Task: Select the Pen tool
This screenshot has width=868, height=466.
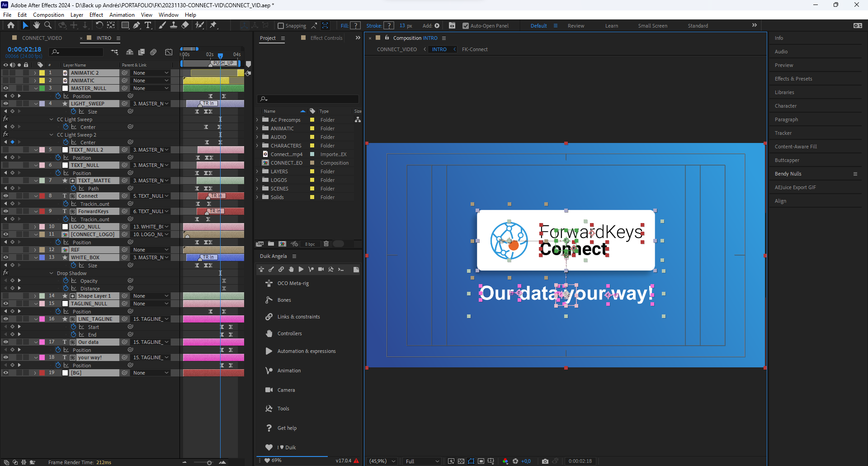Action: 137,25
